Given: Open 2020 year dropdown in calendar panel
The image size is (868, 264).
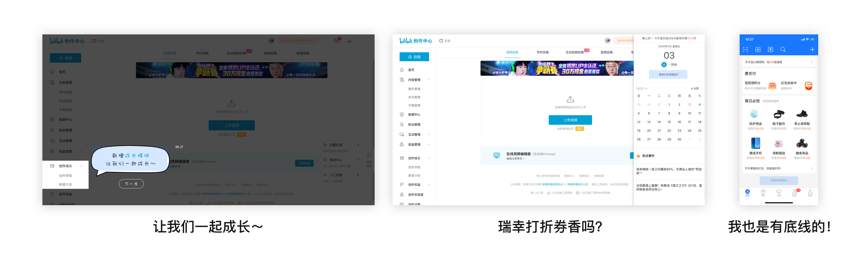Looking at the screenshot, I should pos(642,88).
